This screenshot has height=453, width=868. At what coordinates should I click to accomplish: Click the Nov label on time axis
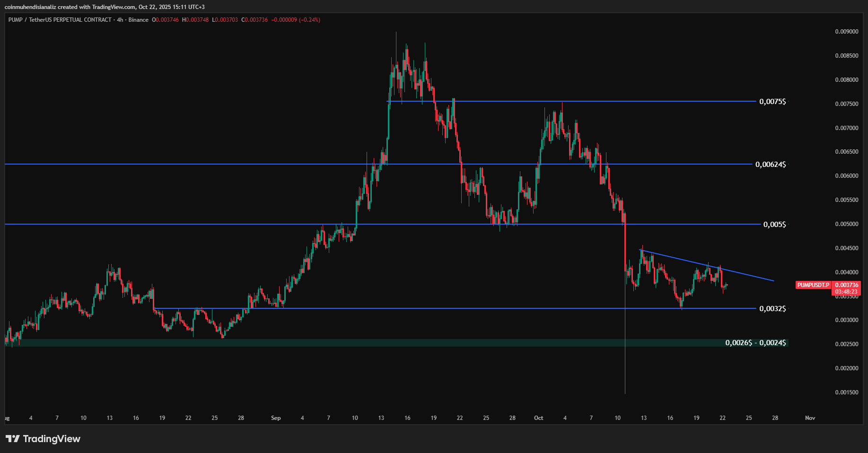tap(810, 418)
